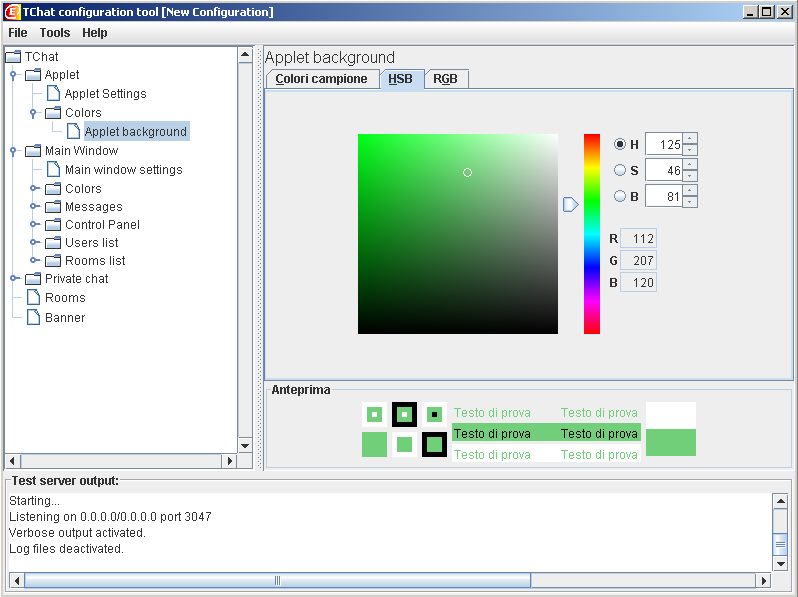Click the tree panel scroll down arrow
The image size is (798, 597).
coord(245,446)
